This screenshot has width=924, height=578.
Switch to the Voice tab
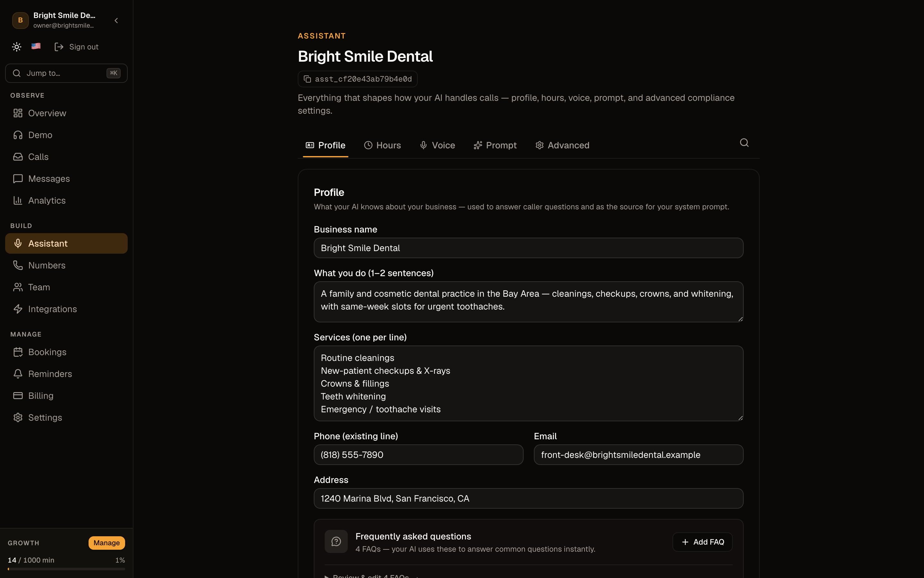(x=438, y=145)
